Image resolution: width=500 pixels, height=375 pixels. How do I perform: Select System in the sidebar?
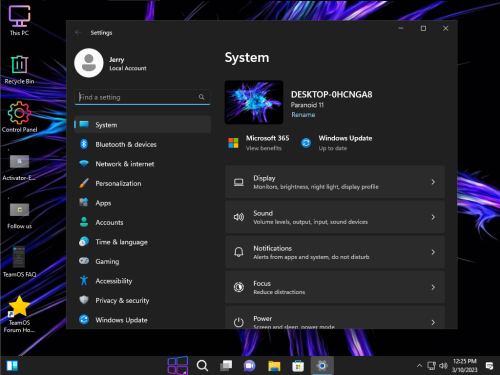point(143,125)
